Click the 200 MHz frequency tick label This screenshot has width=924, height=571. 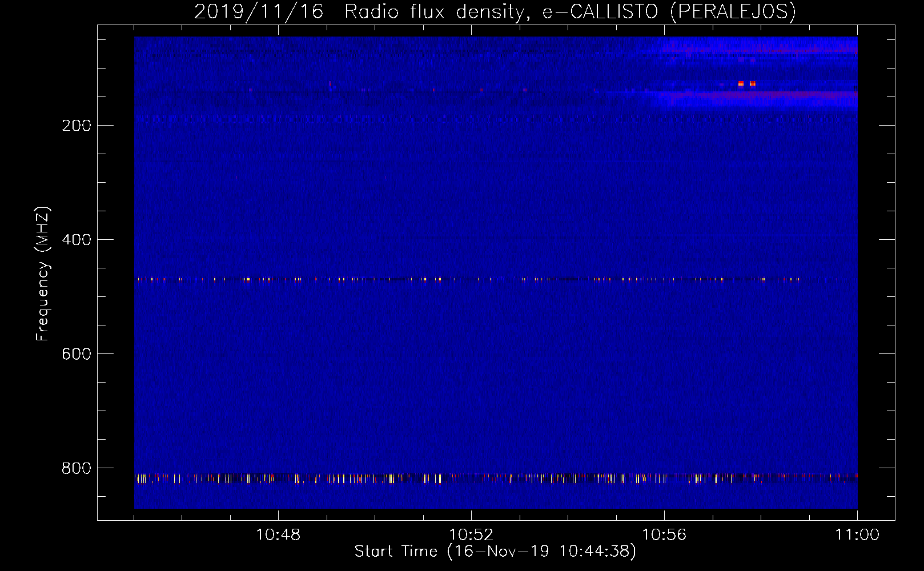point(77,126)
